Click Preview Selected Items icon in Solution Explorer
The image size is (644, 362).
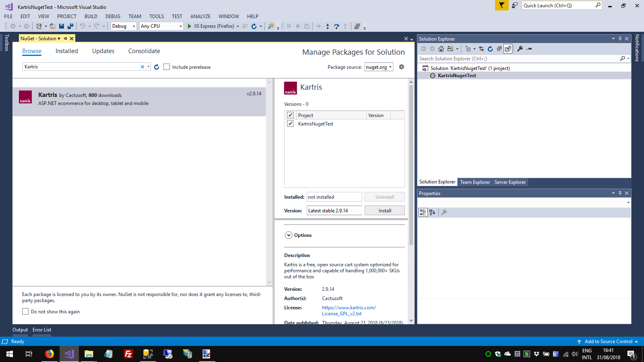(529, 49)
